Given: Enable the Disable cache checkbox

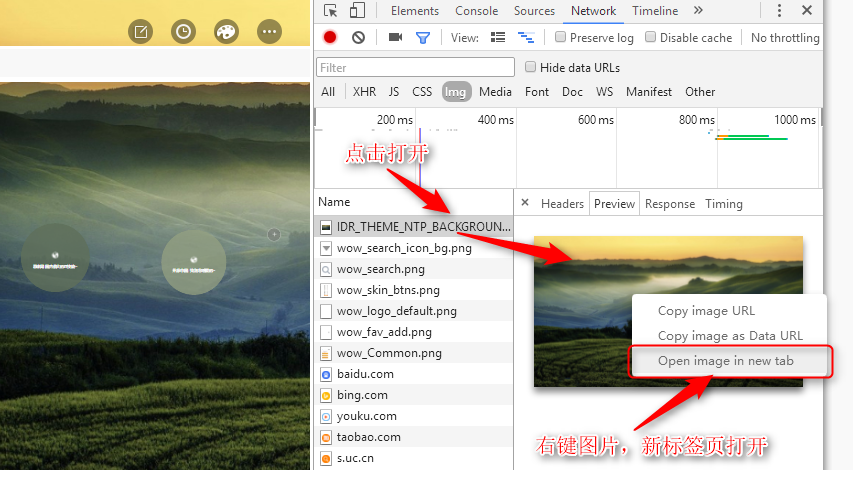Looking at the screenshot, I should tap(650, 37).
